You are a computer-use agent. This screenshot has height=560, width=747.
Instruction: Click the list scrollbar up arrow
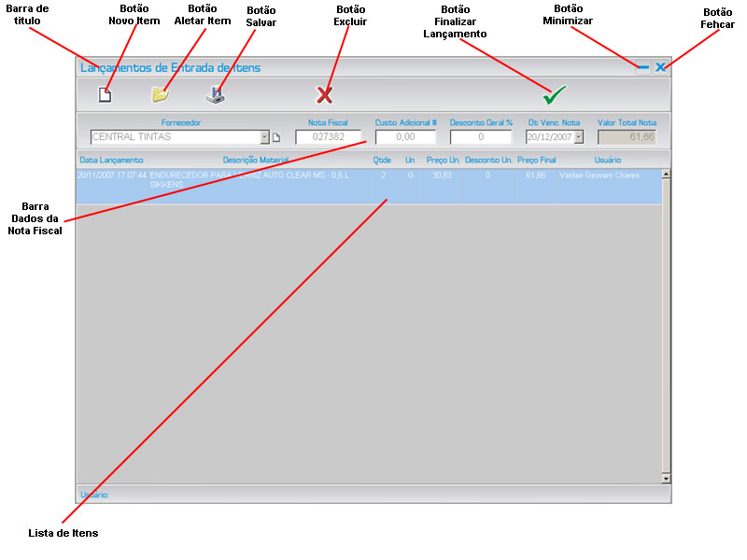coord(666,174)
